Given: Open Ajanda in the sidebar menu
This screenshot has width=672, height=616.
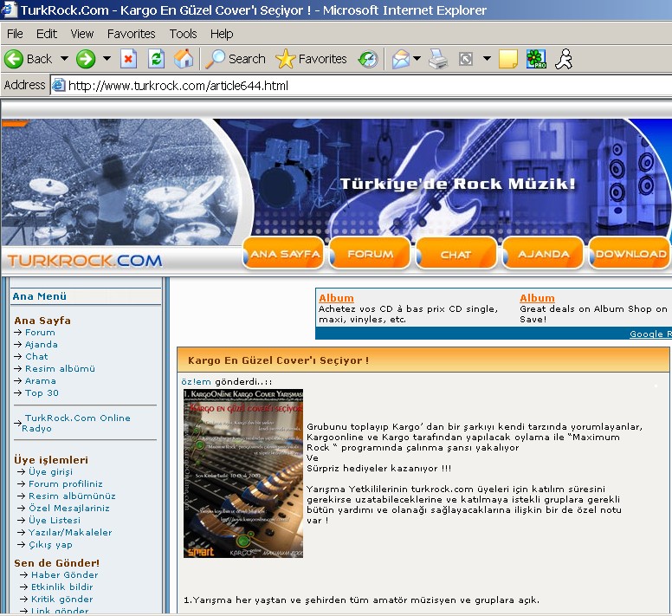Looking at the screenshot, I should (42, 344).
